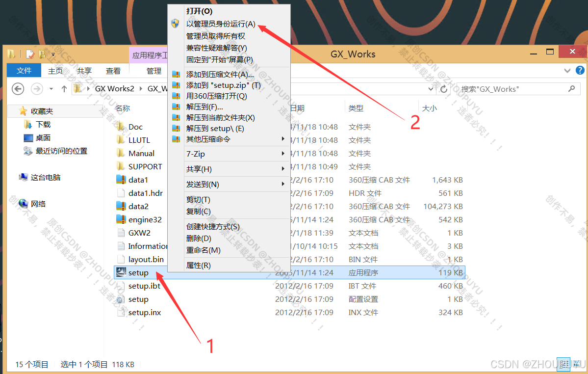Expand the 其他压缩命令 submenu arrow
The width and height of the screenshot is (588, 374).
tap(283, 139)
